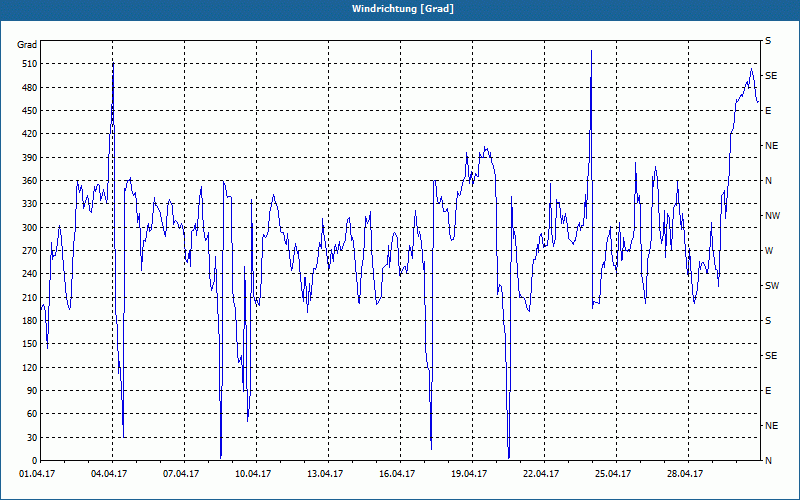The height and width of the screenshot is (500, 800).
Task: Select the E compass label beside the 90 gridline
Action: pos(768,391)
